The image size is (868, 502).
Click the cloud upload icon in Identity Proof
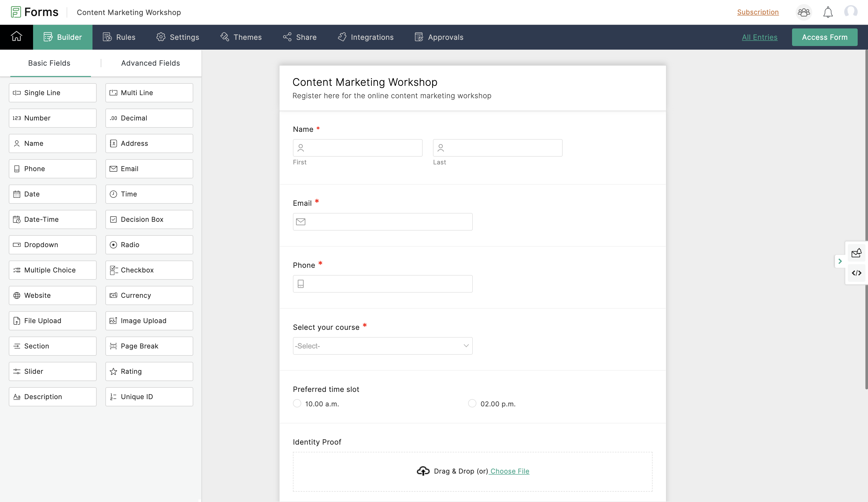423,471
